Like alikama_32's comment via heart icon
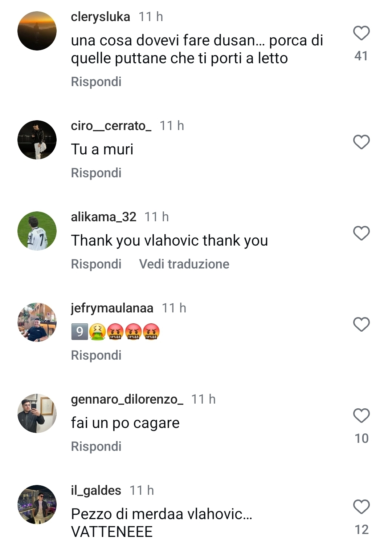 pos(361,233)
